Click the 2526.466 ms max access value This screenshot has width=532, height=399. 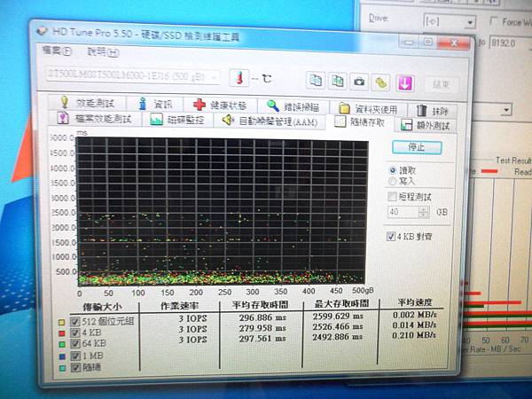(338, 326)
